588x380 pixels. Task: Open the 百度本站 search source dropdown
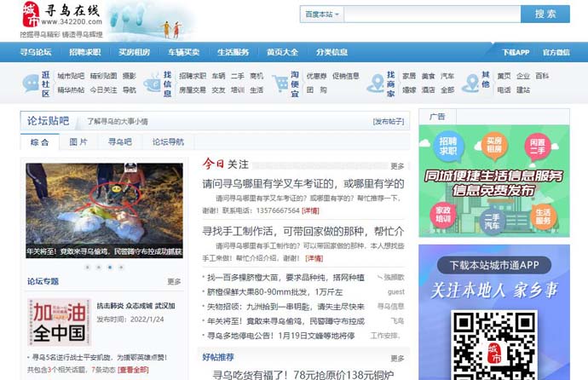tap(322, 14)
